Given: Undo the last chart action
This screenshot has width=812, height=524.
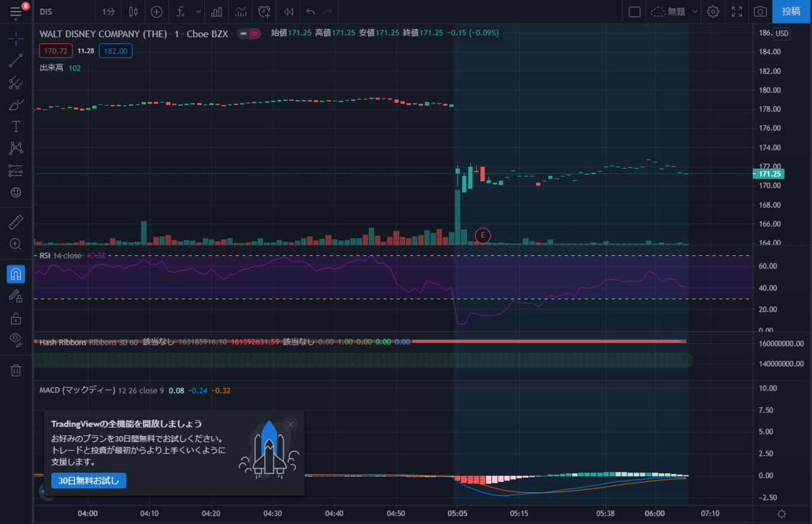Looking at the screenshot, I should (x=311, y=12).
